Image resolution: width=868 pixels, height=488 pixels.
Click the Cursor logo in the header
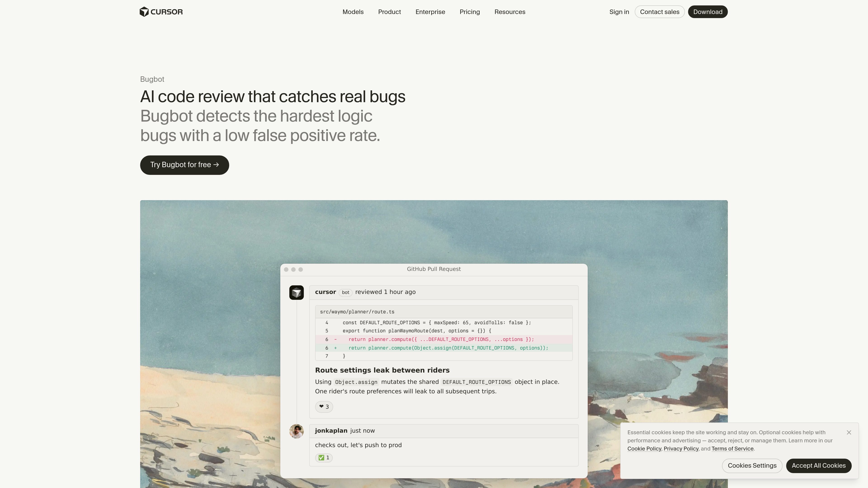(161, 12)
